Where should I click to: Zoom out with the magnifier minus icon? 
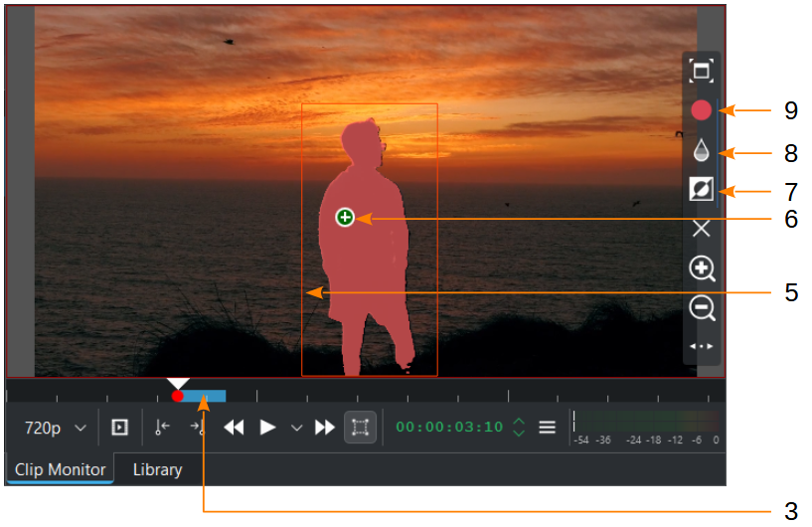[702, 308]
